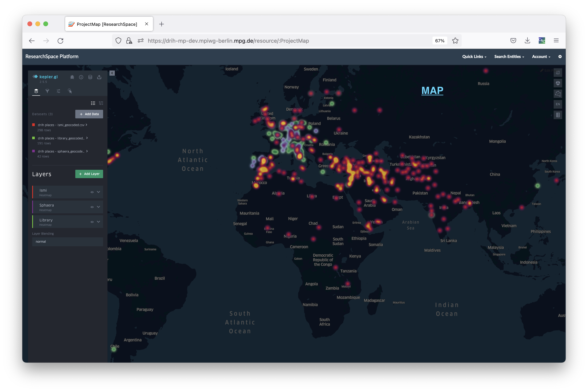The image size is (588, 392).
Task: Switch to sort-by-dataset layer view
Action: coord(101,103)
